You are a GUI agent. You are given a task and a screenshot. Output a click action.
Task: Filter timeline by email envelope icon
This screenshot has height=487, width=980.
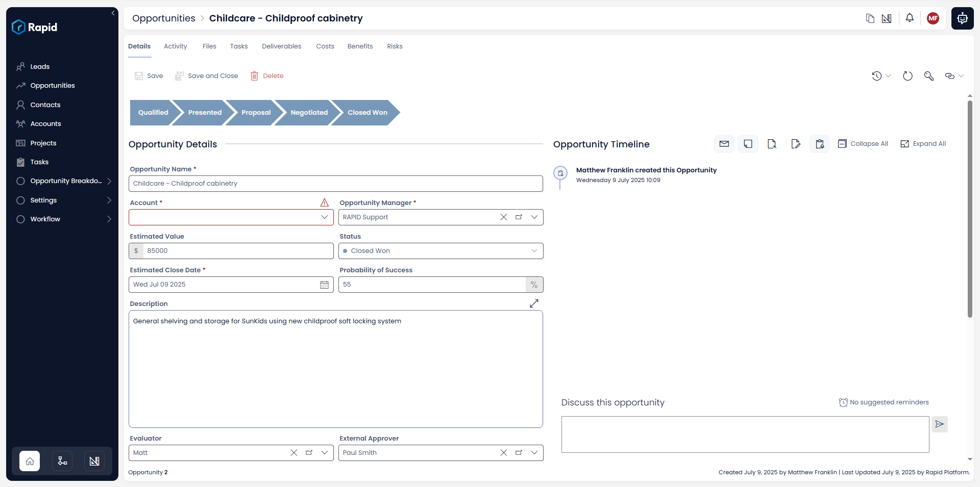click(724, 144)
